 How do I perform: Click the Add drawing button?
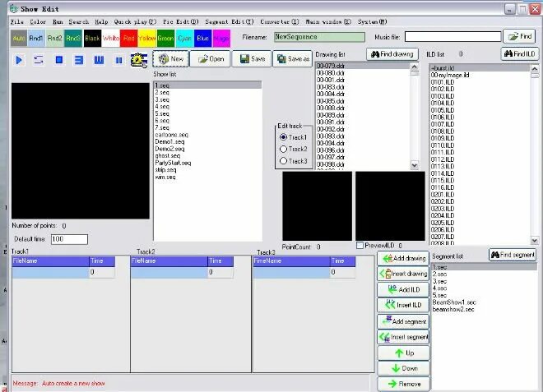click(403, 258)
